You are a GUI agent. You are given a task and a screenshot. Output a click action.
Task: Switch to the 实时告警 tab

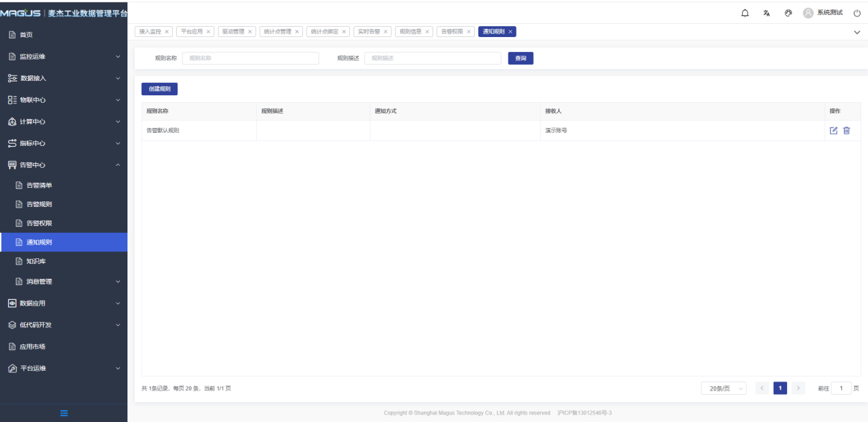[369, 32]
